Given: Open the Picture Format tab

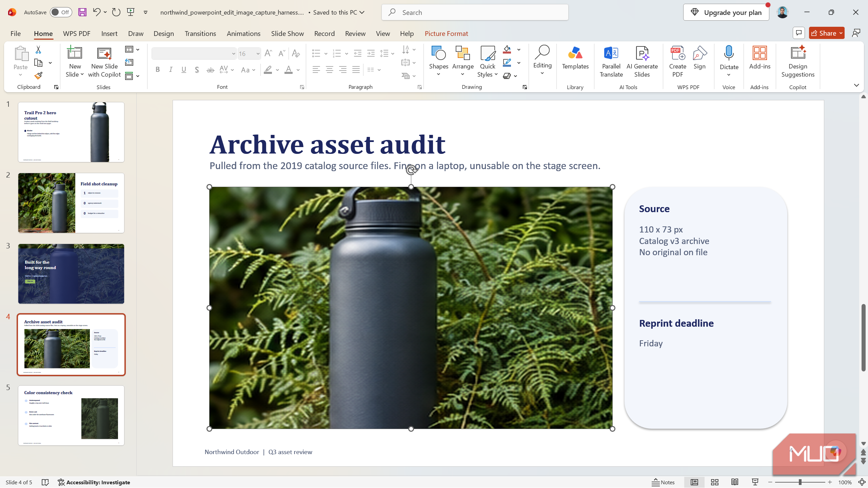Looking at the screenshot, I should [446, 33].
